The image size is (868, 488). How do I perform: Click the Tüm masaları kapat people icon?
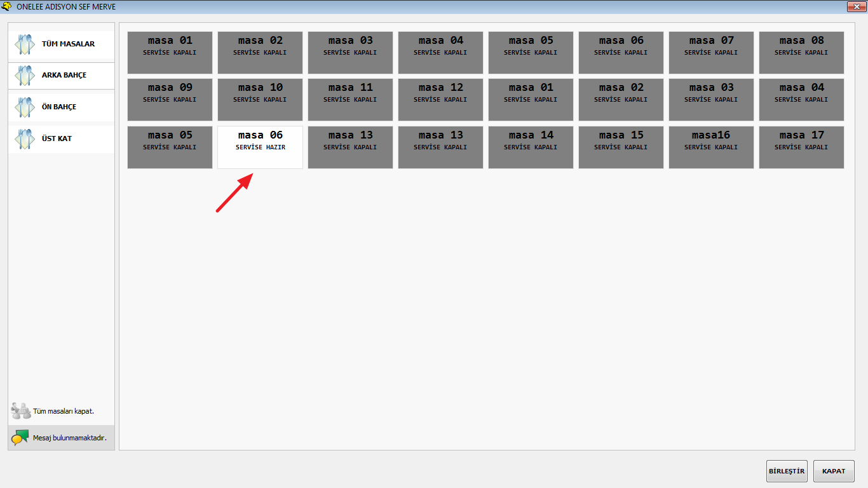pos(21,410)
